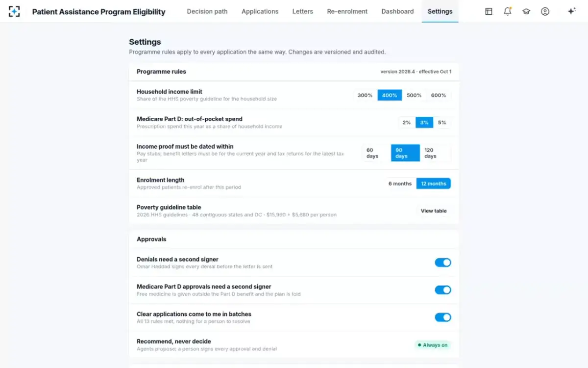Click the View table button
This screenshot has width=588, height=368.
coord(434,211)
